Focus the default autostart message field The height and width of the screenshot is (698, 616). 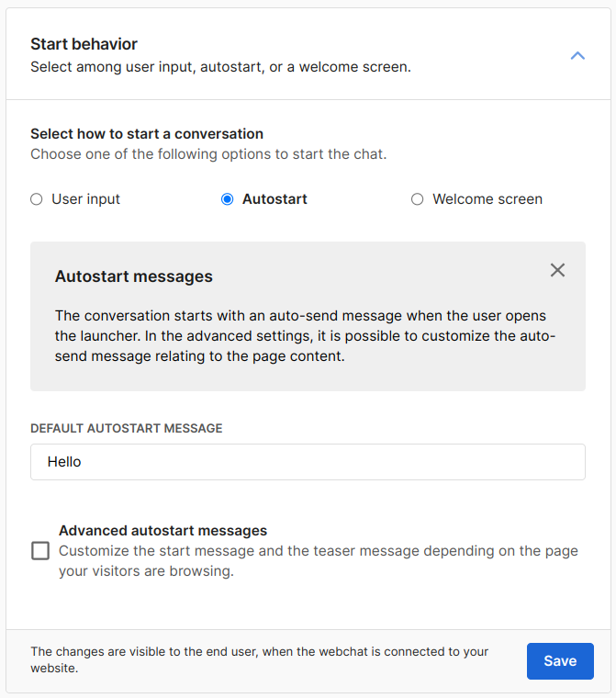pyautogui.click(x=308, y=462)
